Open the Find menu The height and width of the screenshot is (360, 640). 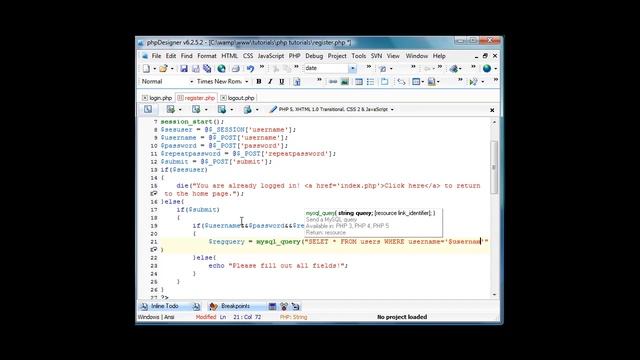(x=187, y=56)
